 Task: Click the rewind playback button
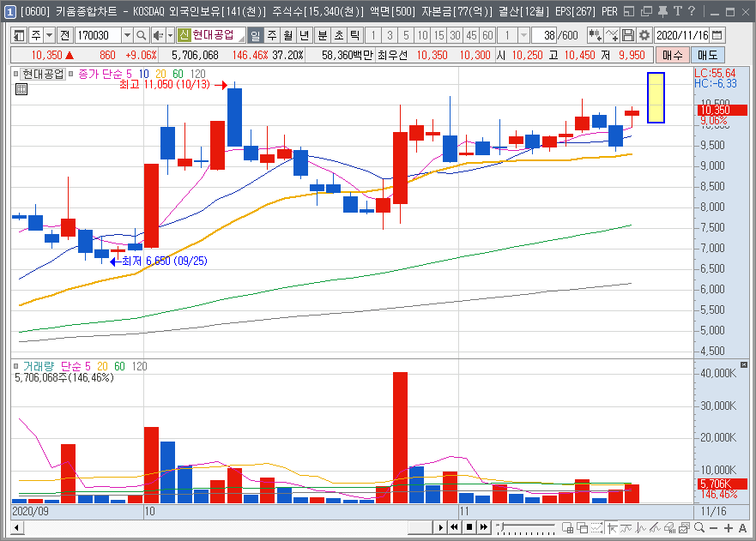point(454,527)
